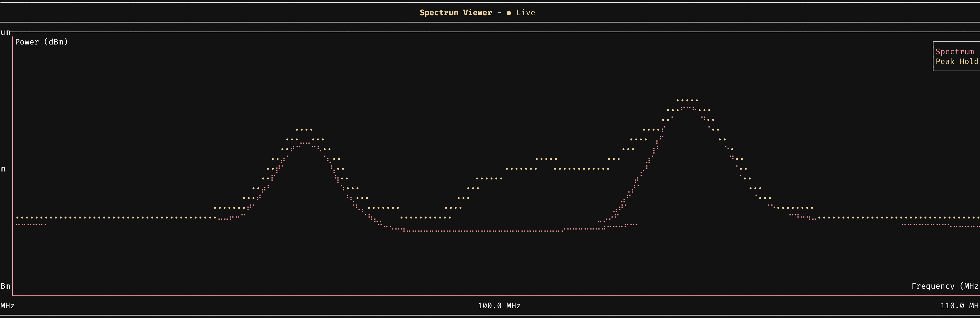Click top of left yellow peak-hold peak
Image resolution: width=980 pixels, height=318 pixels.
click(x=304, y=130)
